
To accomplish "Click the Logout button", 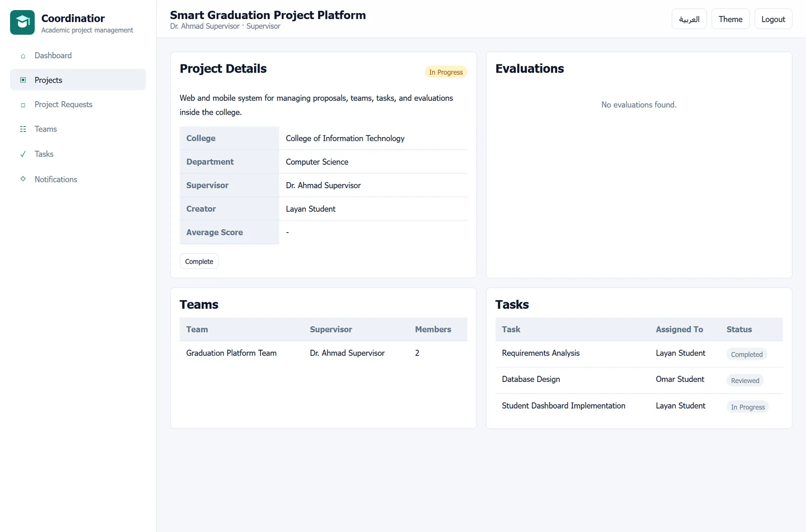I will click(773, 19).
